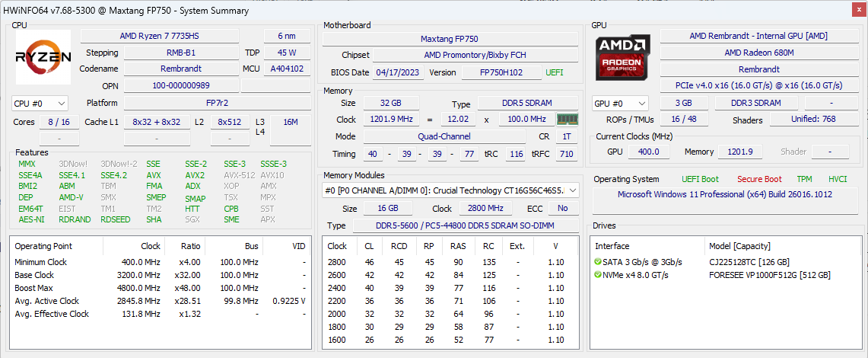Click the AMD-V feature flag
The image size is (868, 358).
(71, 197)
